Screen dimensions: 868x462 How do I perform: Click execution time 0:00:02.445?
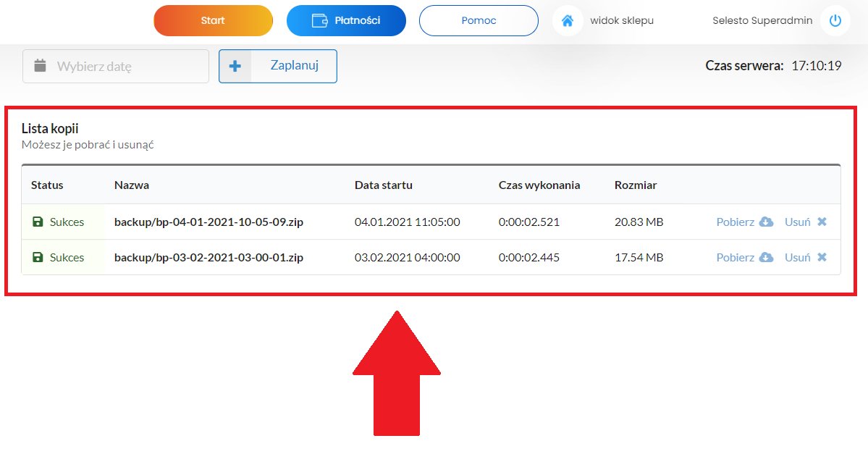click(529, 258)
